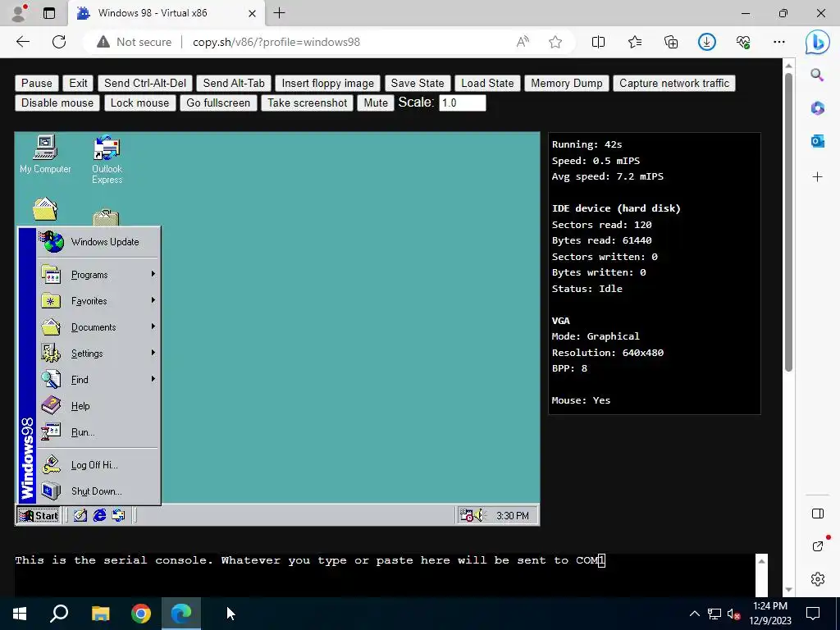The width and height of the screenshot is (840, 630).
Task: Select Run... from Start menu
Action: point(98,432)
